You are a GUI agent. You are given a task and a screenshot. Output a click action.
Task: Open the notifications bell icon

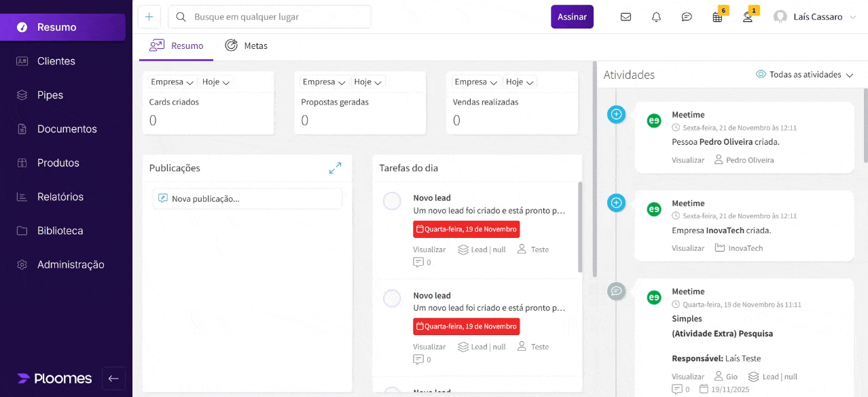point(656,17)
